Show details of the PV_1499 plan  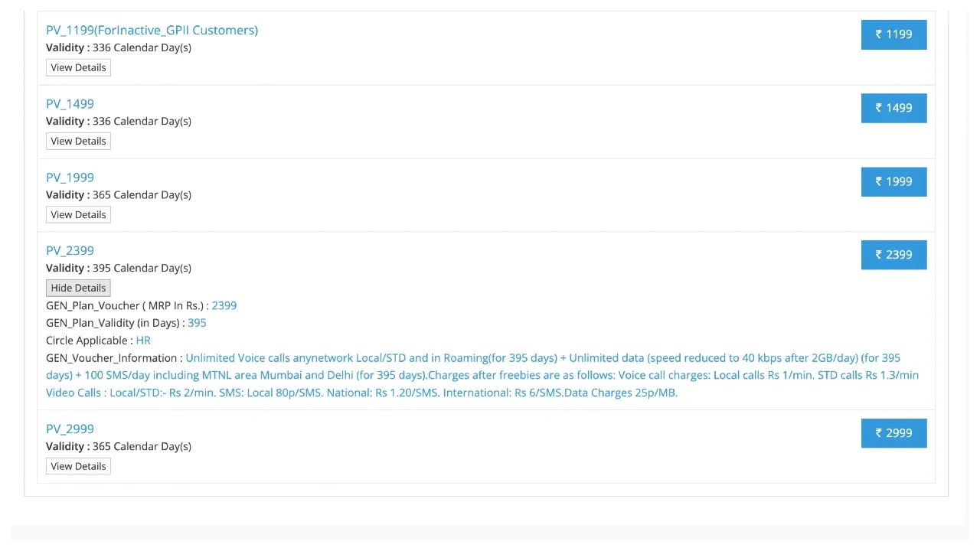tap(78, 141)
